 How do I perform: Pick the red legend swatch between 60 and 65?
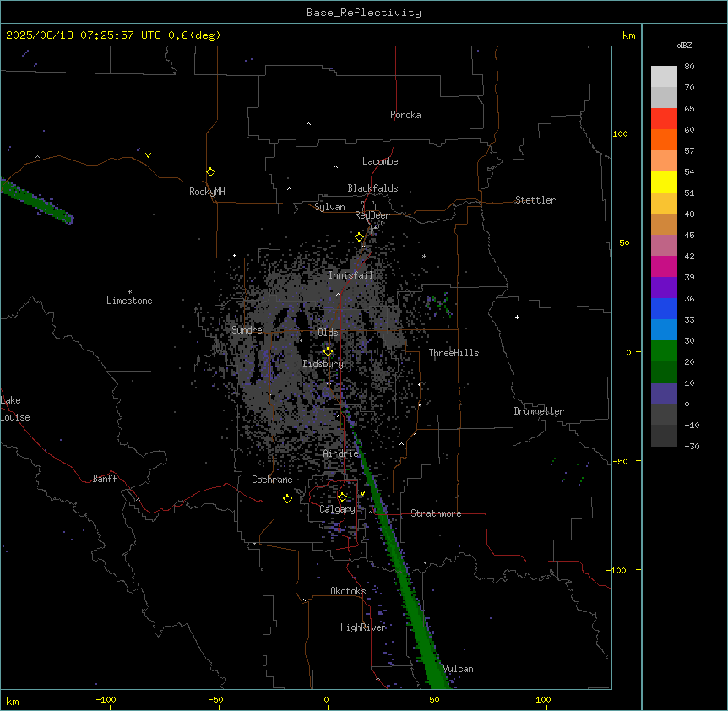tap(664, 119)
